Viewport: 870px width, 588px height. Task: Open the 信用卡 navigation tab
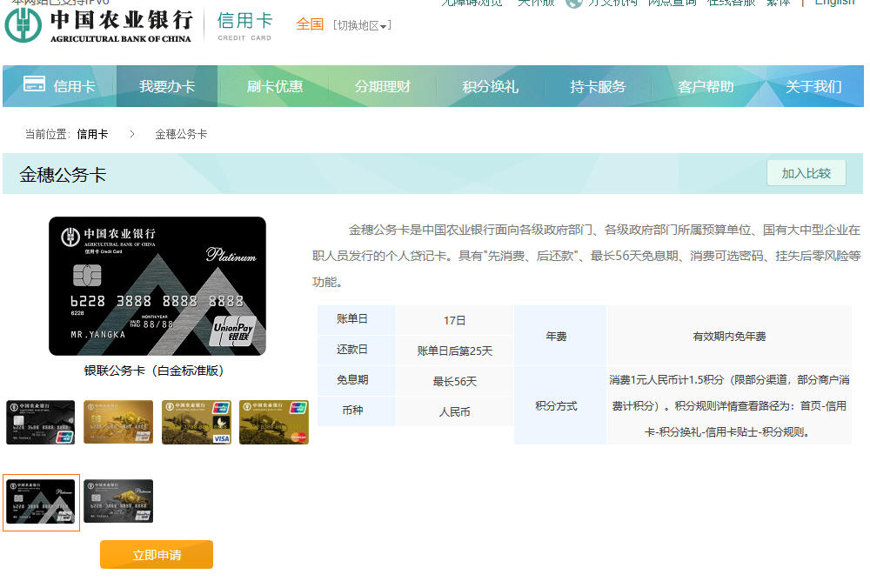(60, 86)
